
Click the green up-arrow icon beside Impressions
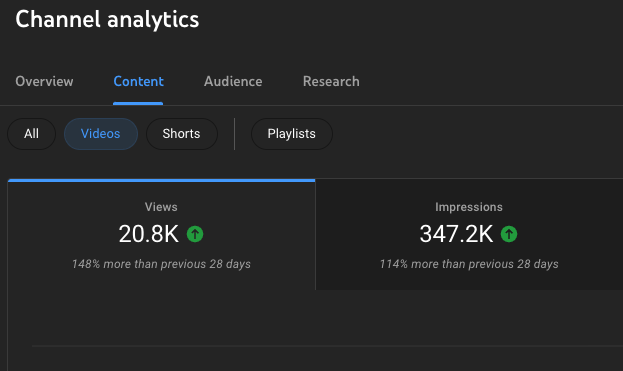pyautogui.click(x=509, y=234)
